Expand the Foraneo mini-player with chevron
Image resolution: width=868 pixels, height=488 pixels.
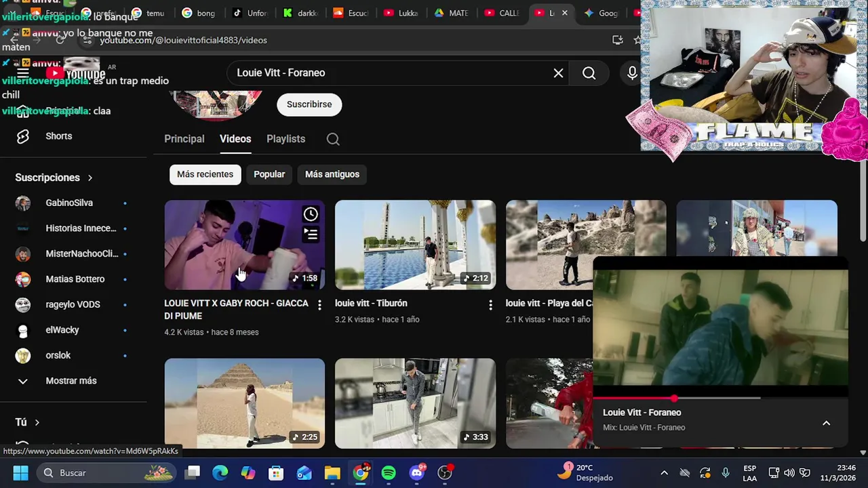(826, 423)
